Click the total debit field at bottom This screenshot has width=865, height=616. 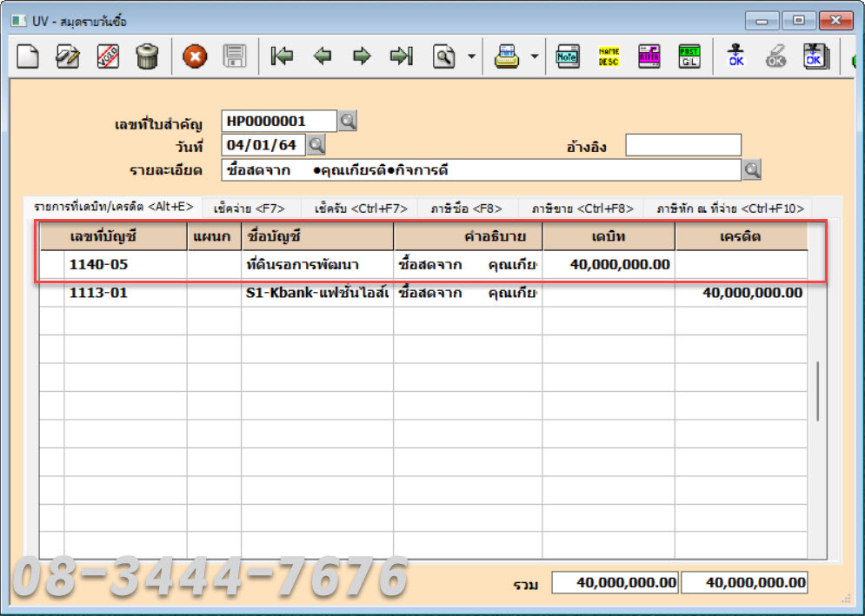click(x=615, y=582)
